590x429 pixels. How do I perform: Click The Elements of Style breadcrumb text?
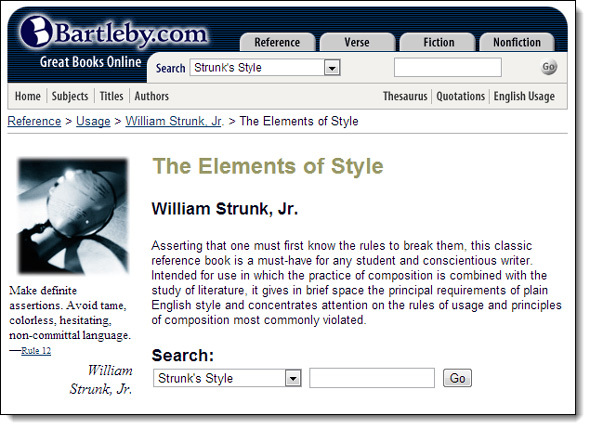tap(299, 121)
